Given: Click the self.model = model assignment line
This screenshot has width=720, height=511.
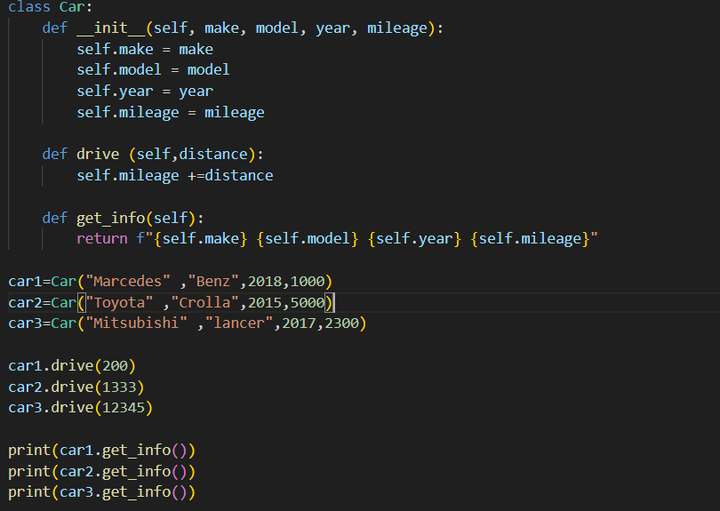Looking at the screenshot, I should click(x=152, y=70).
